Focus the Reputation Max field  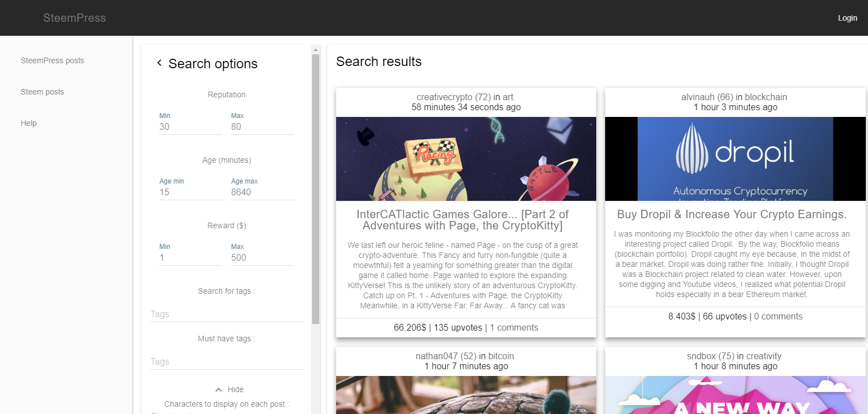[262, 127]
